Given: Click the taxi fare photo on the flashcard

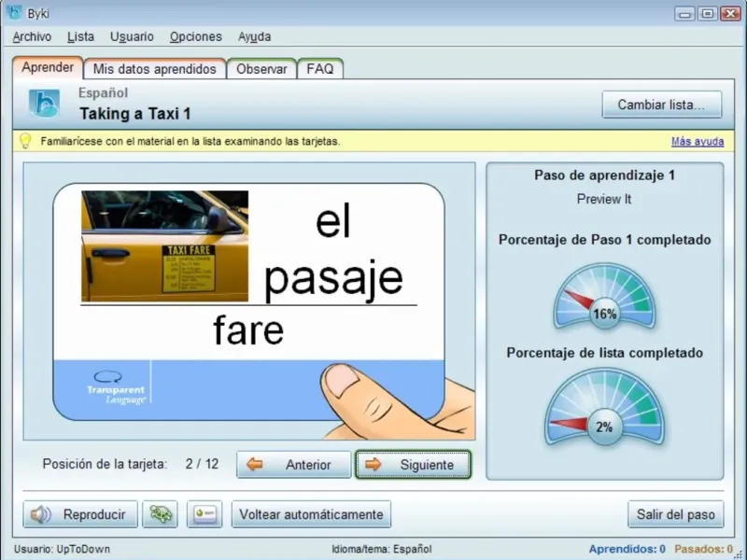Looking at the screenshot, I should [165, 245].
